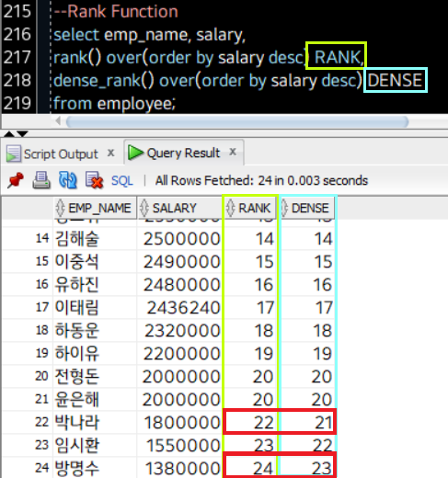Click the red pin icon in Query Result toolbar
Screen dimensions: 448x478
click(x=16, y=180)
